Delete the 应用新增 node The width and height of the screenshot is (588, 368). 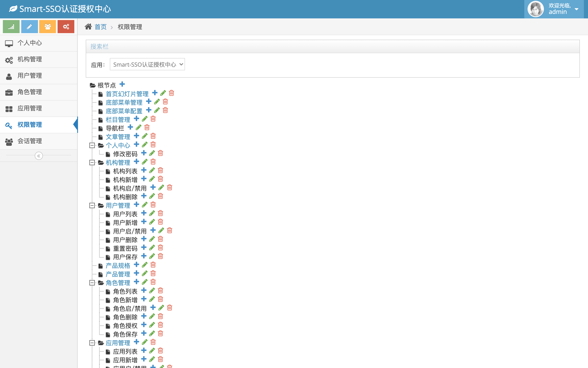pos(160,359)
